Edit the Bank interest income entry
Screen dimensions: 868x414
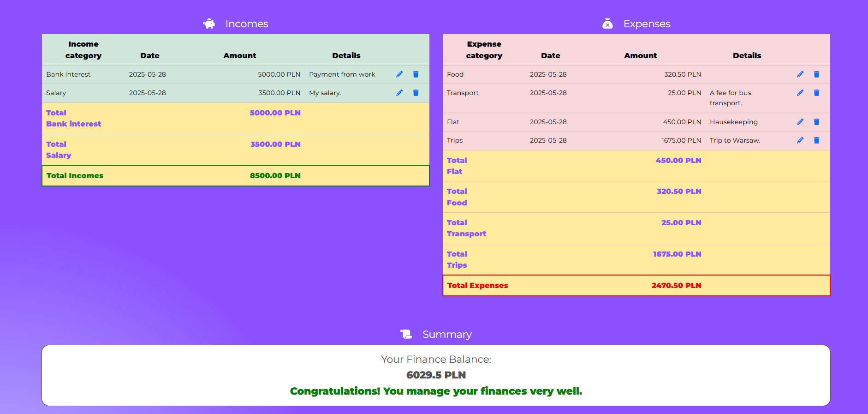(x=399, y=74)
